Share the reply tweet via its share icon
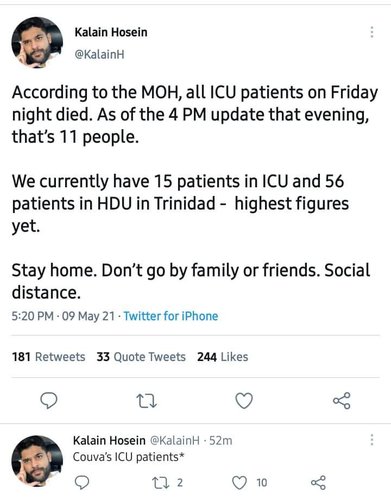 tap(318, 483)
